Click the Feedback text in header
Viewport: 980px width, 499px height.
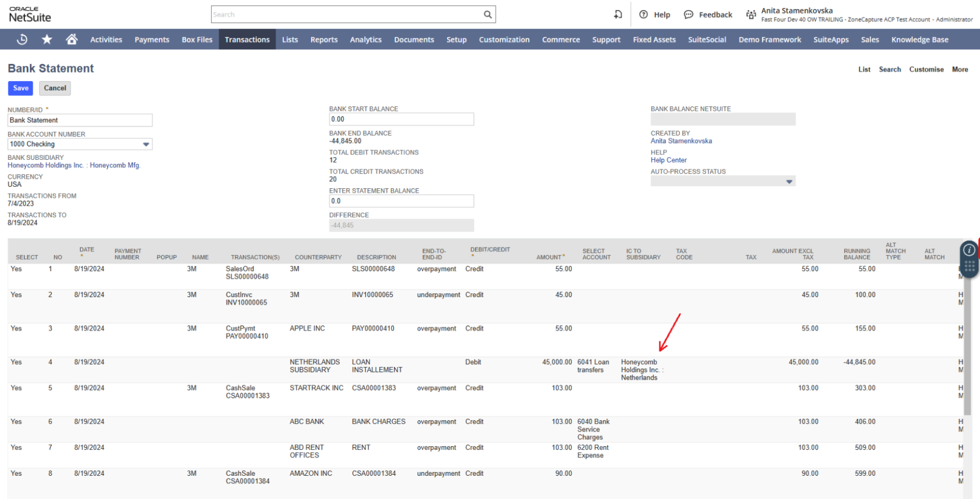pyautogui.click(x=716, y=15)
